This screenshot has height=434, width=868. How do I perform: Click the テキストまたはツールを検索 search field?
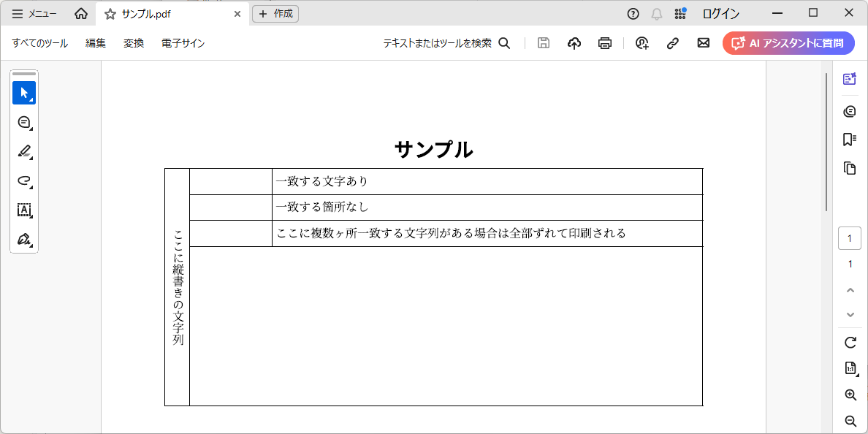[446, 43]
